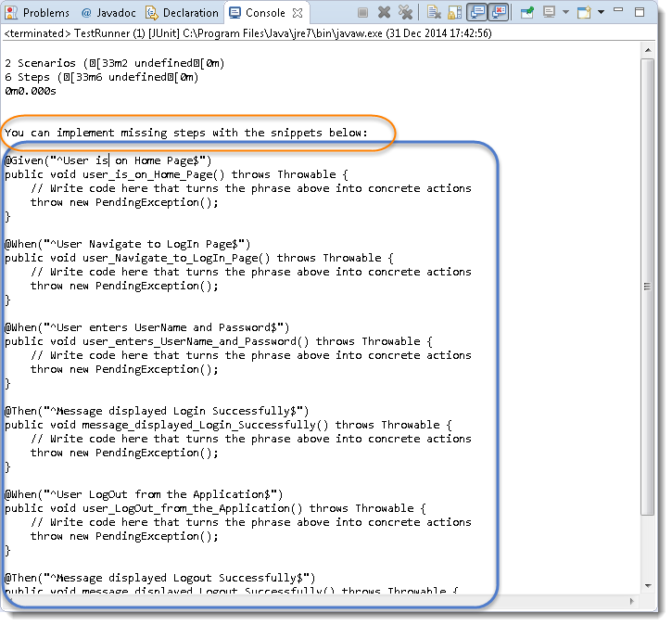Click PendingException line under user_LogOut_from_the_Application

point(124,537)
